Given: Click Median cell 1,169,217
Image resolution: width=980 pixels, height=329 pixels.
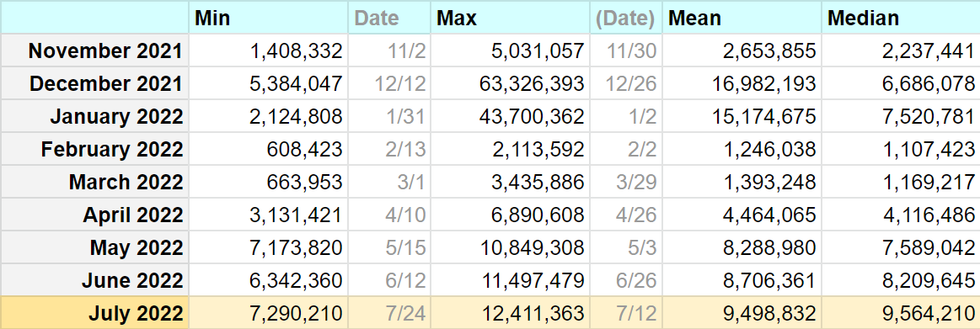Looking at the screenshot, I should click(x=901, y=182).
